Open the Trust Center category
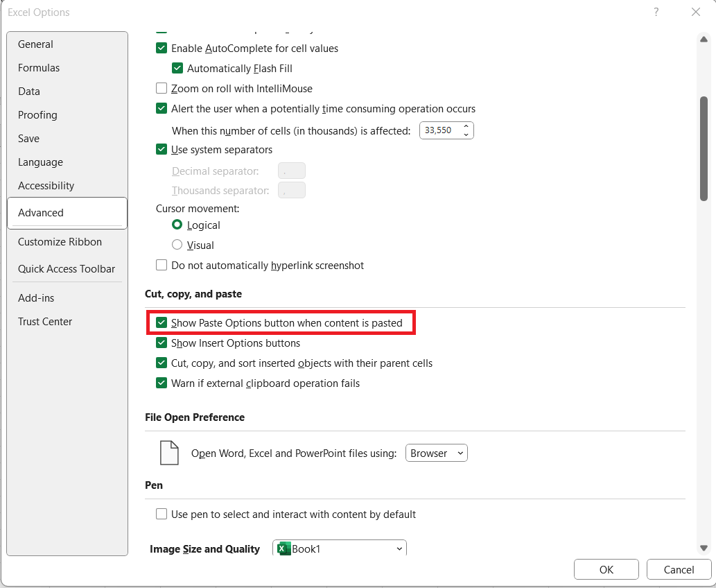The width and height of the screenshot is (716, 588). coord(67,322)
